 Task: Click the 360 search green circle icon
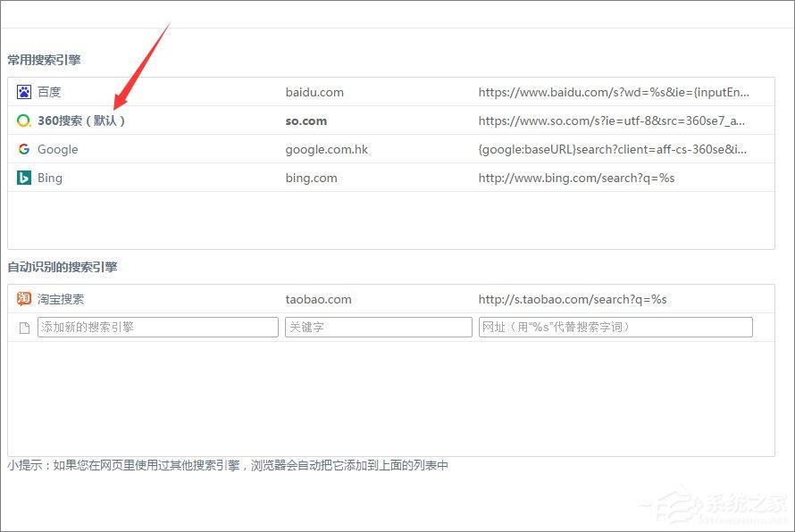pos(24,121)
